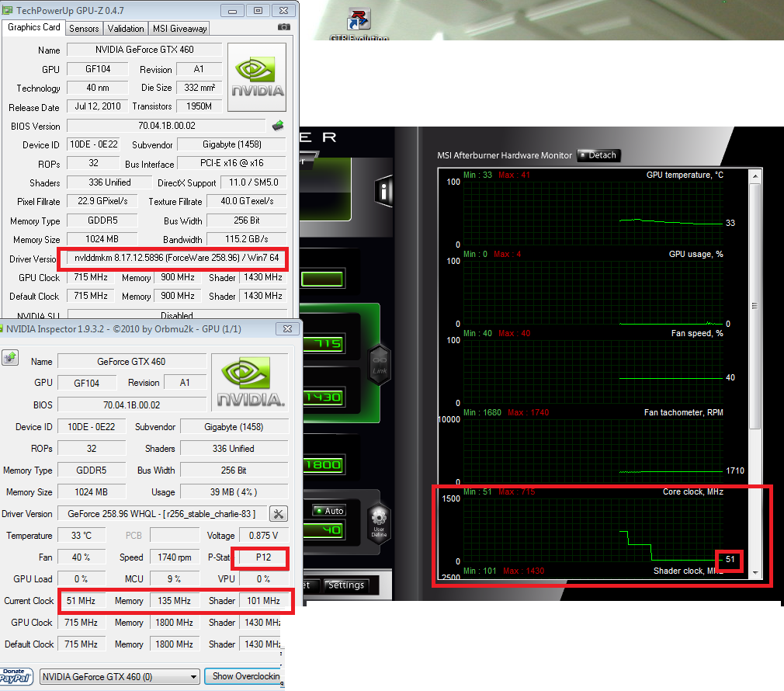The height and width of the screenshot is (691, 784).
Task: Click the "1950M" transistors field
Action: point(199,106)
